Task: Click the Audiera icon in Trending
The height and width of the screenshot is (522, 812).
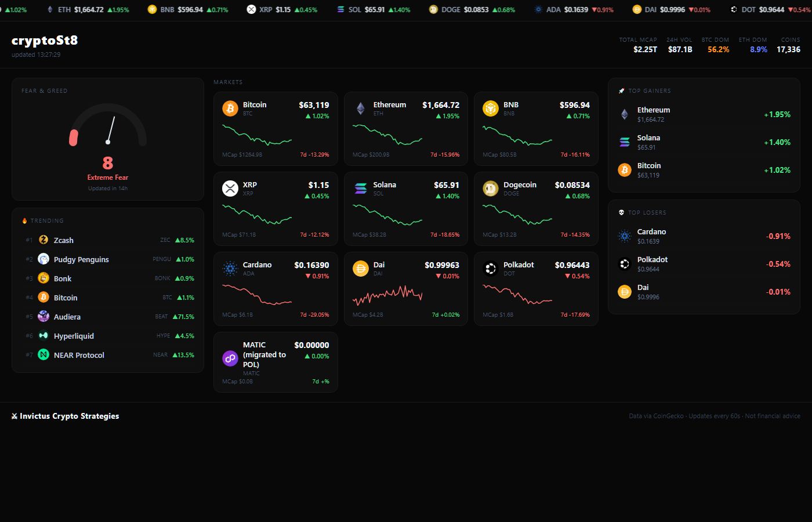Action: 43,316
